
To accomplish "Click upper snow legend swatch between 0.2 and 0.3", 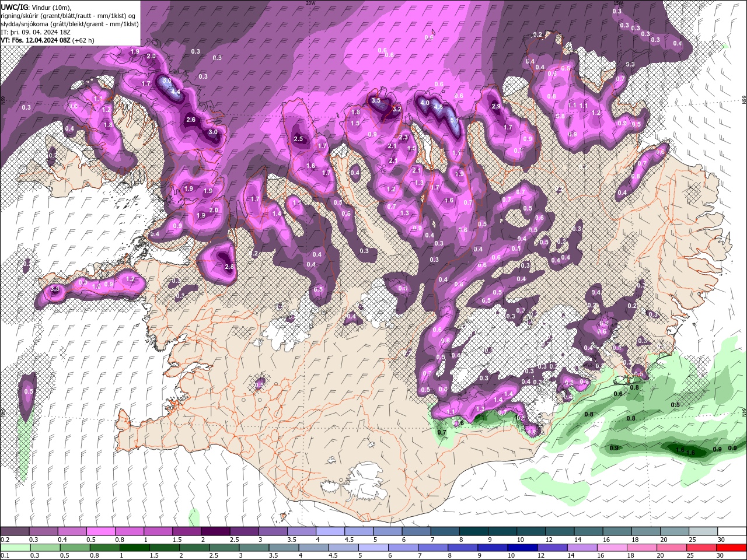I will pos(15,531).
